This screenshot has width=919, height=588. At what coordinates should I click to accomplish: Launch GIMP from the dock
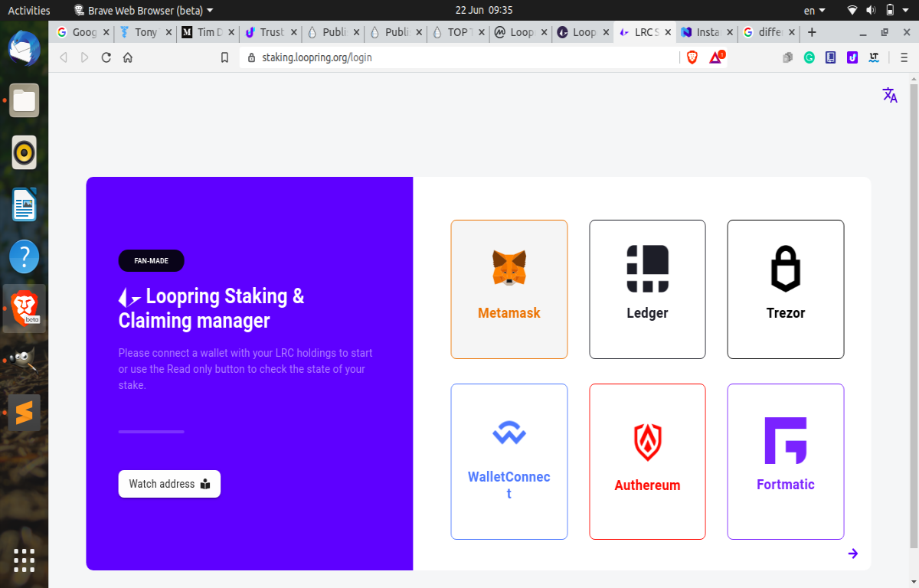[25, 361]
